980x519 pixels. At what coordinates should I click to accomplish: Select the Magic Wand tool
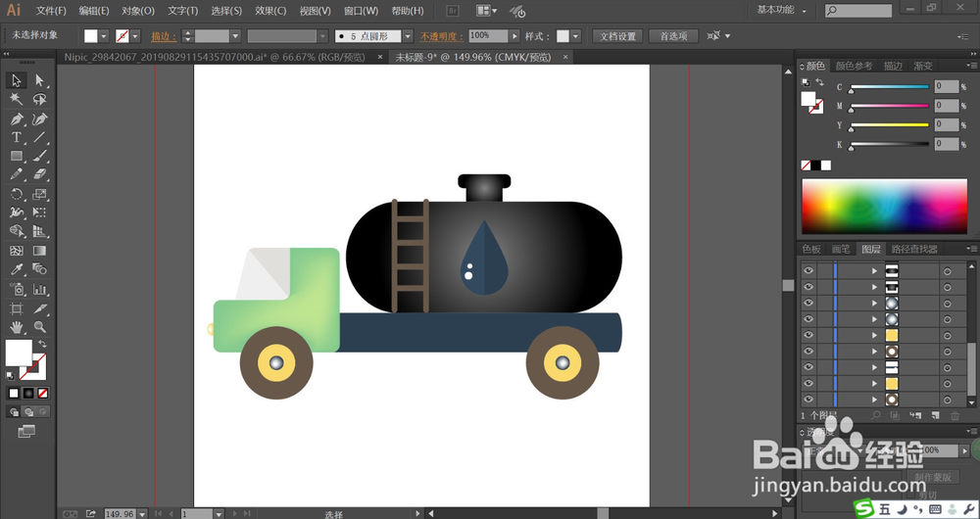[17, 99]
